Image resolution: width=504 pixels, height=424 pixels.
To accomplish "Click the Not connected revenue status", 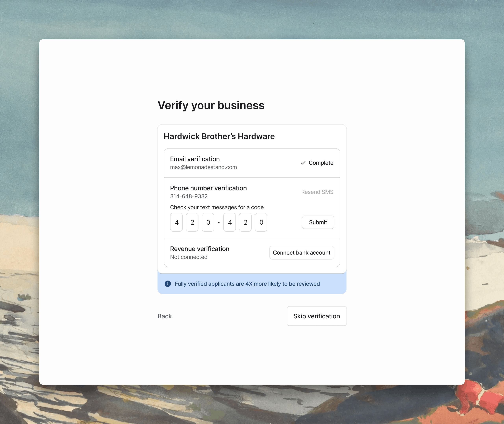I will (188, 257).
